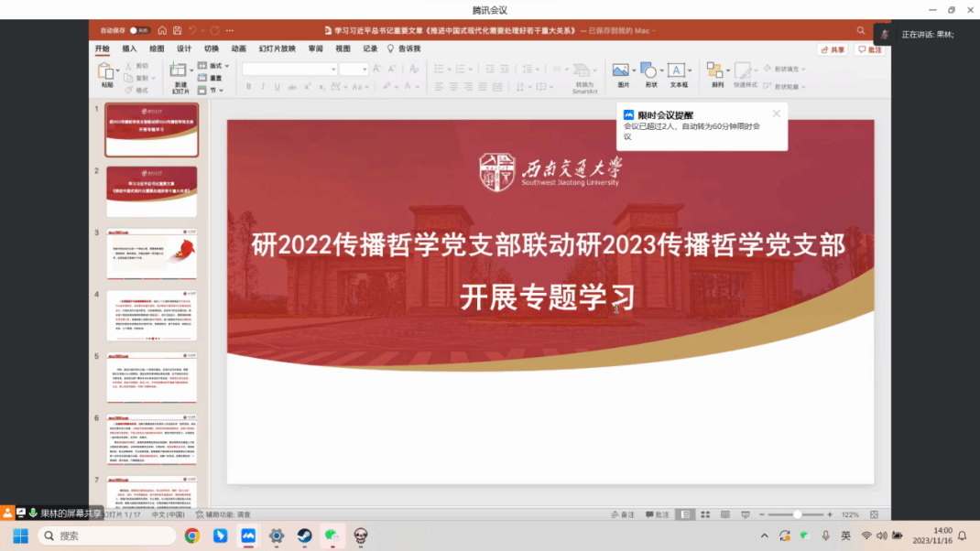This screenshot has width=980, height=551.
Task: Click the home icon in title bar
Action: pos(162,30)
